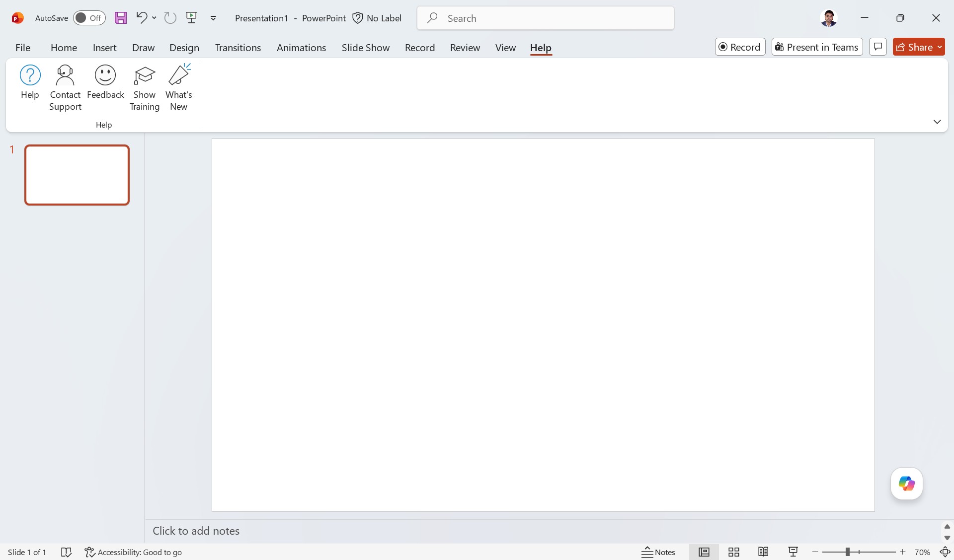Image resolution: width=954 pixels, height=560 pixels.
Task: Open the No Label sensitivity button
Action: coord(377,18)
